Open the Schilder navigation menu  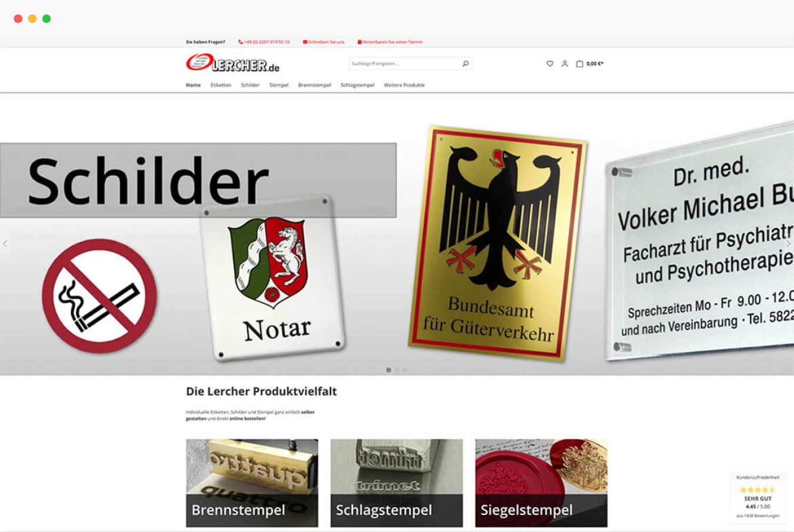pyautogui.click(x=250, y=85)
